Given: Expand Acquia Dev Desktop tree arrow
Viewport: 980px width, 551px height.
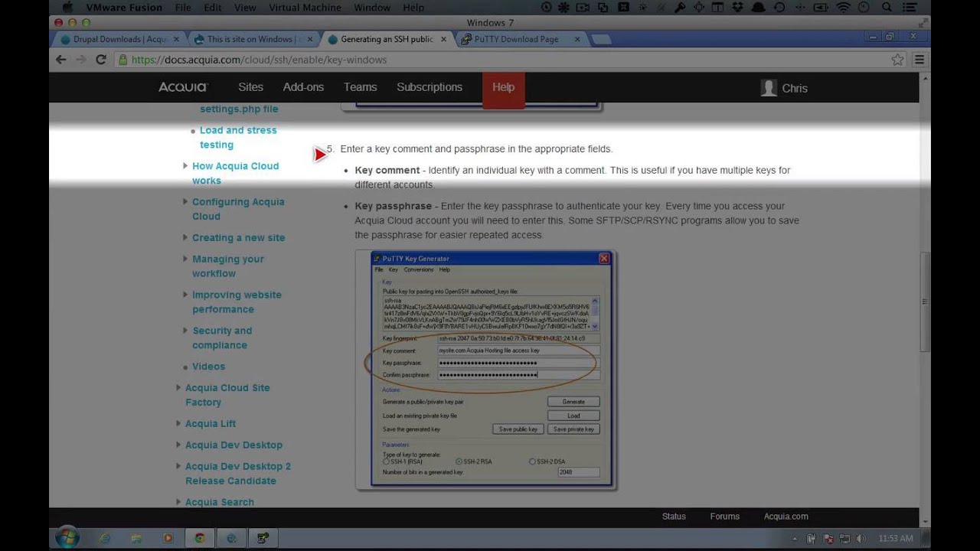Looking at the screenshot, I should tap(178, 445).
